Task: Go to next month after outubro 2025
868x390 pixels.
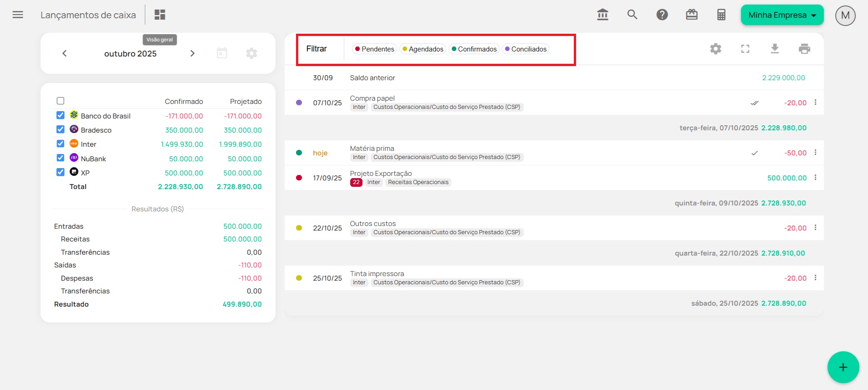Action: (x=192, y=53)
